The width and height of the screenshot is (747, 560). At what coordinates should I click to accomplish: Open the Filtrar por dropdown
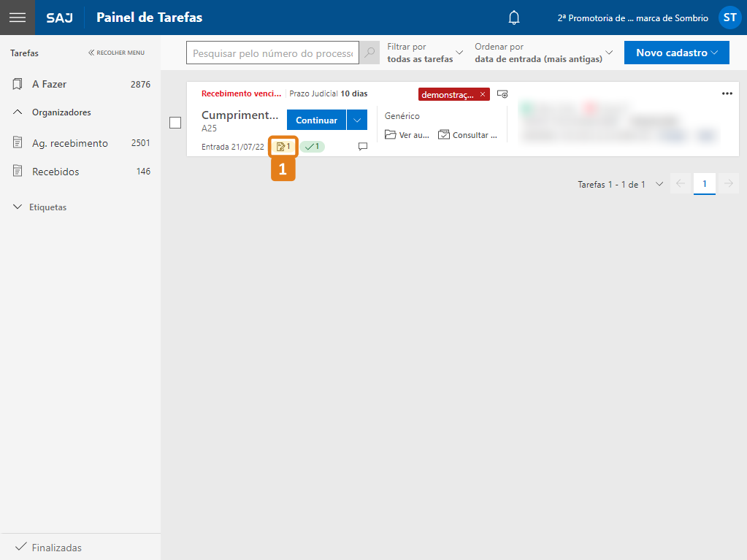pos(425,53)
